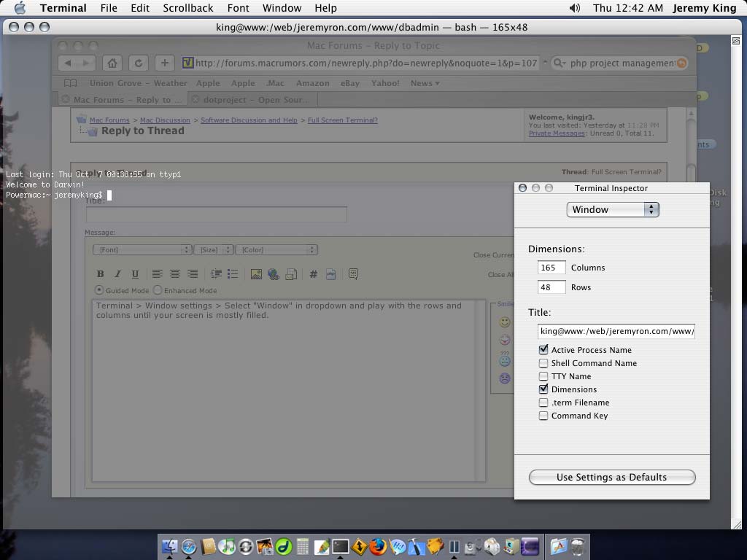This screenshot has width=747, height=560.
Task: Click the Safari search field
Action: 619,63
